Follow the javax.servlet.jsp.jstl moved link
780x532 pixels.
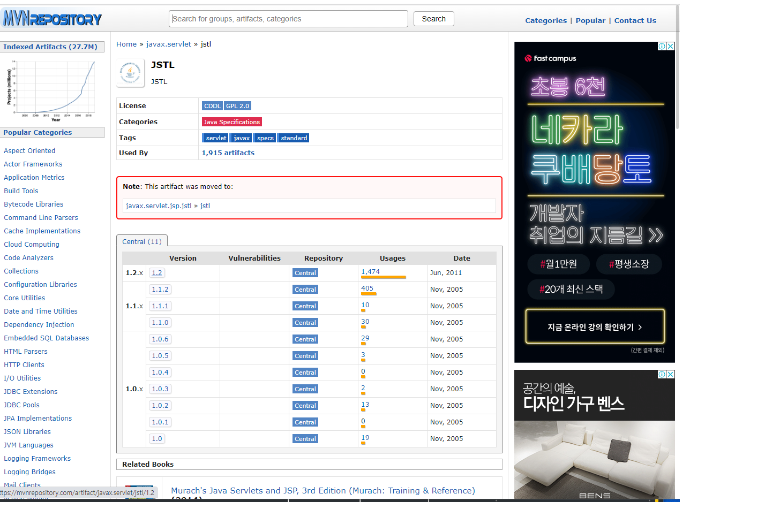(159, 206)
